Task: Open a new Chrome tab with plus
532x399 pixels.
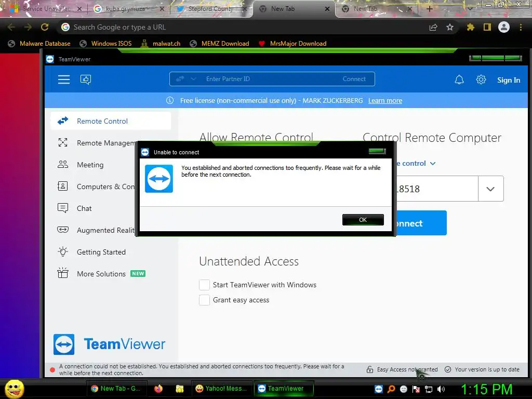Action: click(x=429, y=9)
